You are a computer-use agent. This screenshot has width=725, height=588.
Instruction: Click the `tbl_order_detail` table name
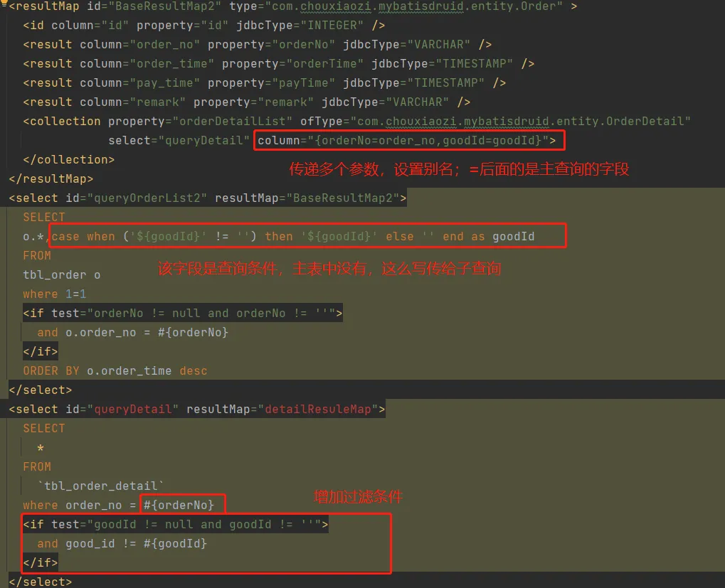click(x=101, y=486)
